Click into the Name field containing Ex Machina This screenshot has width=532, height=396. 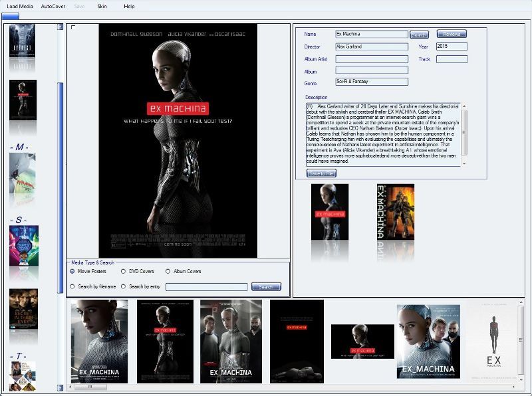click(372, 34)
